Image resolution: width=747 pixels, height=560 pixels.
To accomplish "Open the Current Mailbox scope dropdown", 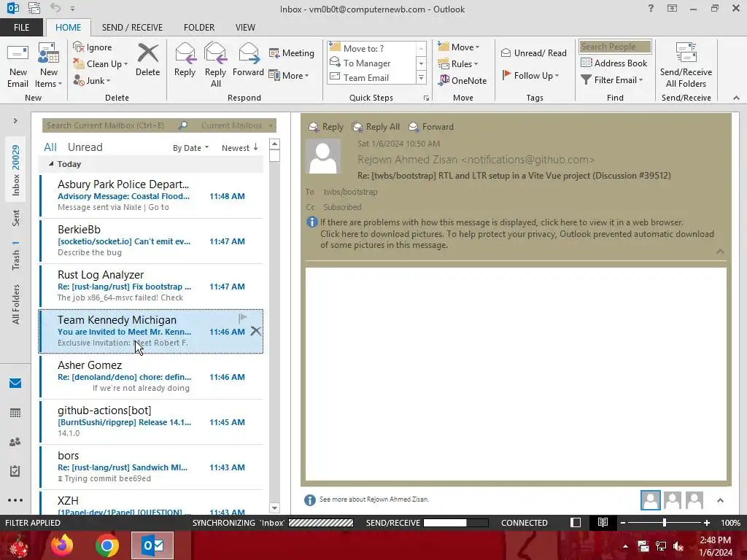I will (237, 125).
